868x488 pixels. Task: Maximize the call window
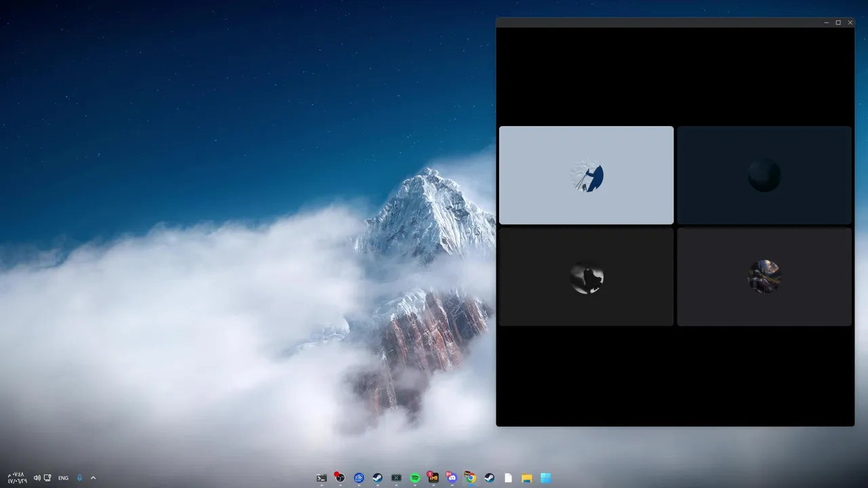click(x=838, y=22)
